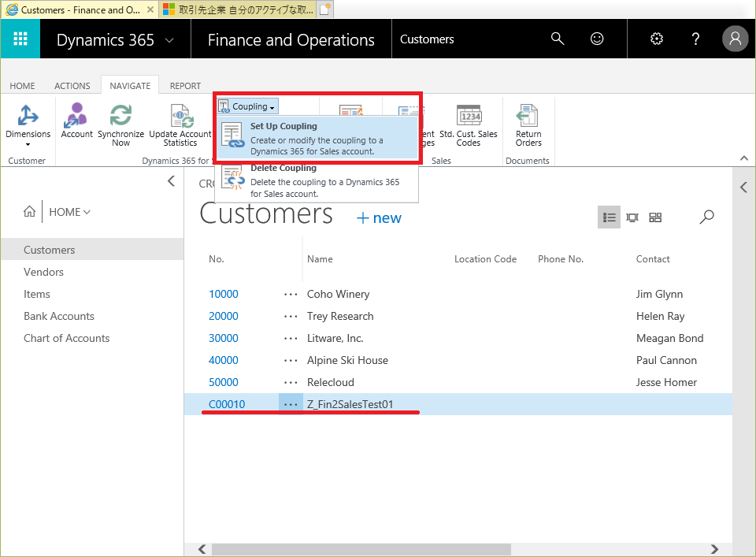Open the Coupling dropdown
The image size is (756, 557).
[x=246, y=106]
